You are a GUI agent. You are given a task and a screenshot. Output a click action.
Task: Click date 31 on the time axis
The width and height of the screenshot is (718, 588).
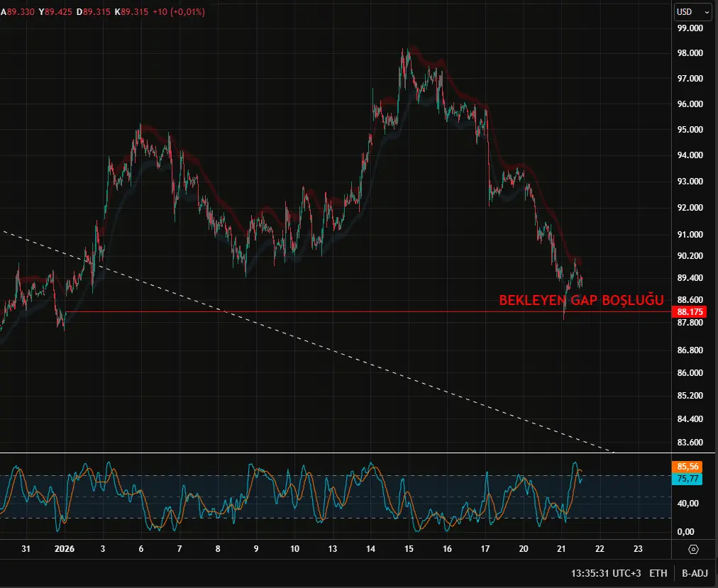click(x=26, y=549)
